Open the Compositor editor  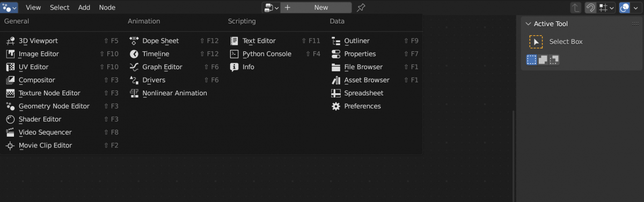(x=62, y=80)
